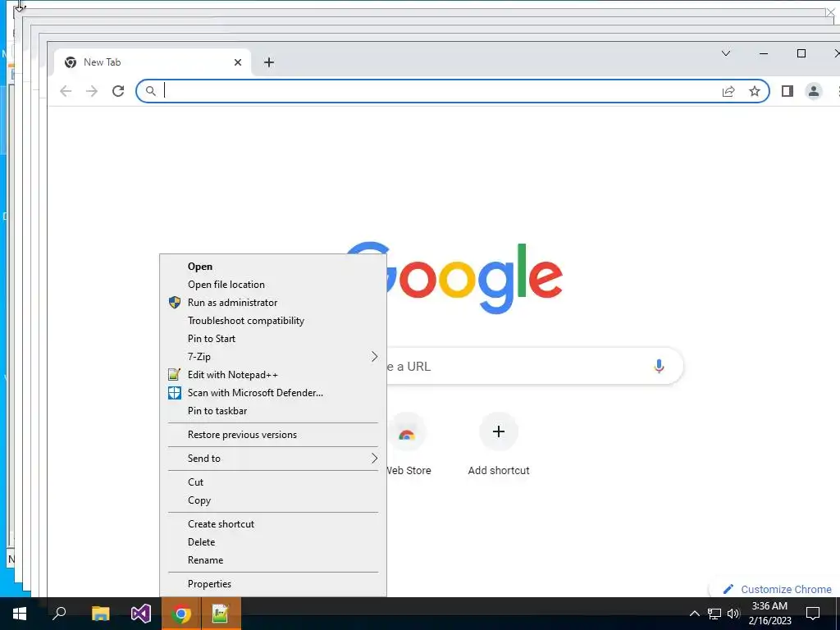The width and height of the screenshot is (840, 630).
Task: Open the Chrome profile avatar icon
Action: pos(813,91)
